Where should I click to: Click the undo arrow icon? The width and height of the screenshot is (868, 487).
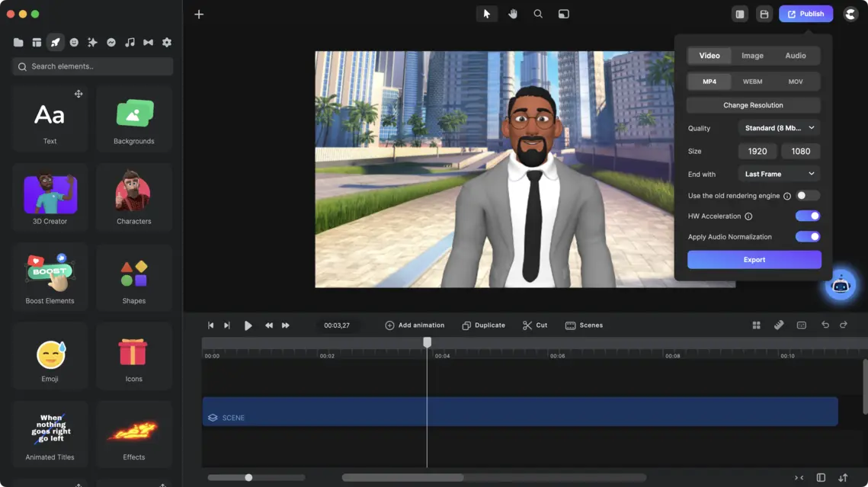(825, 325)
